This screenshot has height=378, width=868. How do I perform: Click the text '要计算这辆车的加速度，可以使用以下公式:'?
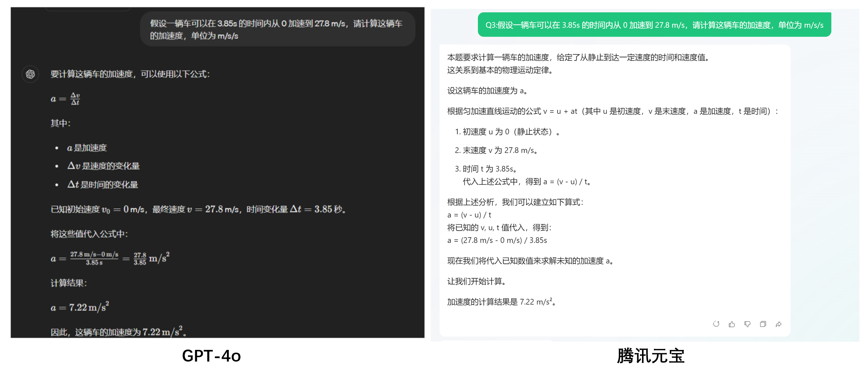130,74
